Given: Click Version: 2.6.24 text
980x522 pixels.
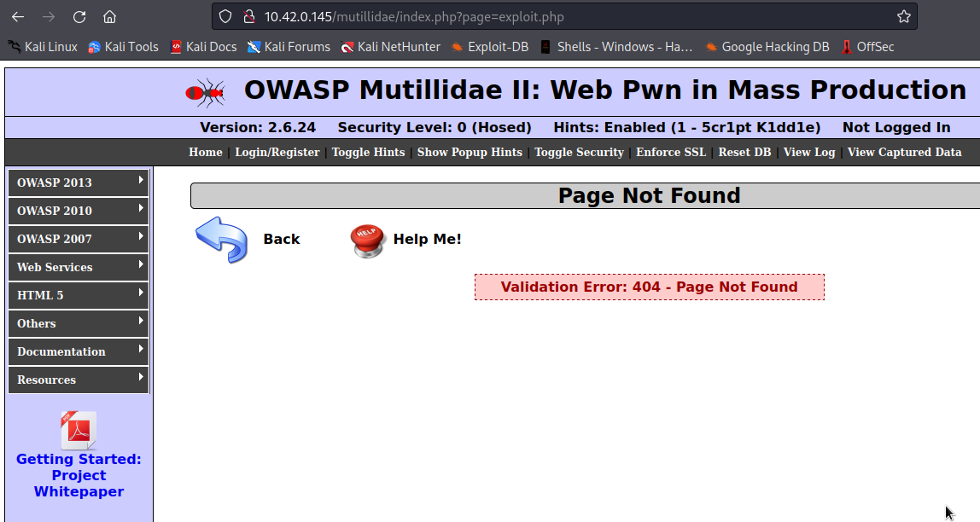Looking at the screenshot, I should pos(258,127).
